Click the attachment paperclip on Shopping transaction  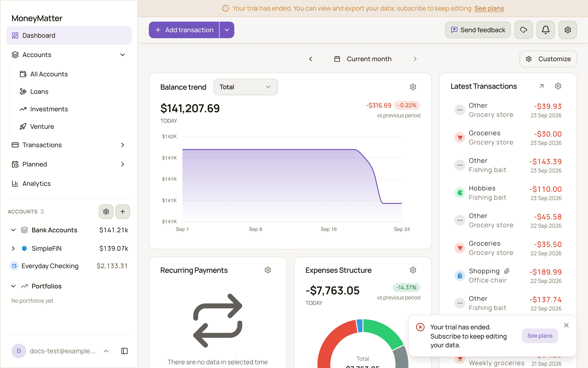point(507,271)
